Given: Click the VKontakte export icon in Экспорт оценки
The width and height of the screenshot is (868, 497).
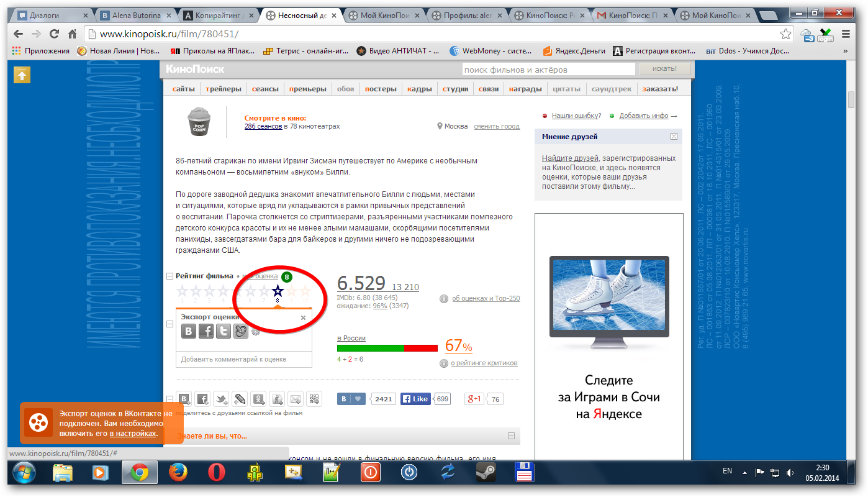Looking at the screenshot, I should [189, 332].
